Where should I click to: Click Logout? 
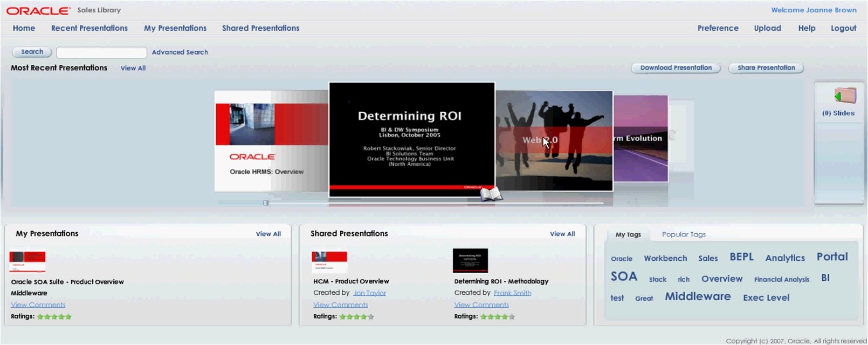844,28
